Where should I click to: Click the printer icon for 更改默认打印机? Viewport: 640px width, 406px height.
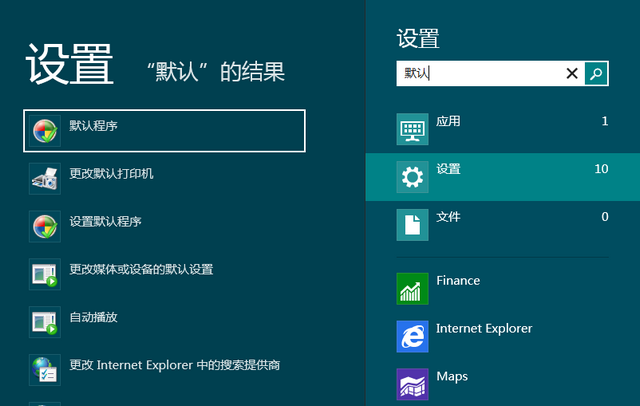pos(45,178)
